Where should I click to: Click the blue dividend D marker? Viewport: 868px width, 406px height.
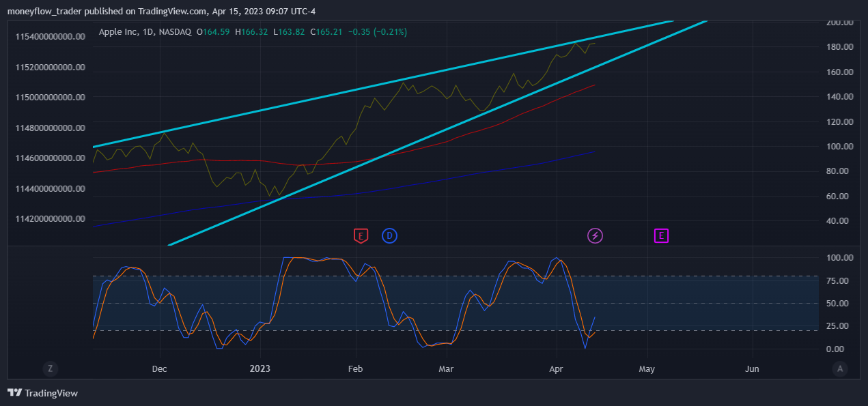(389, 236)
